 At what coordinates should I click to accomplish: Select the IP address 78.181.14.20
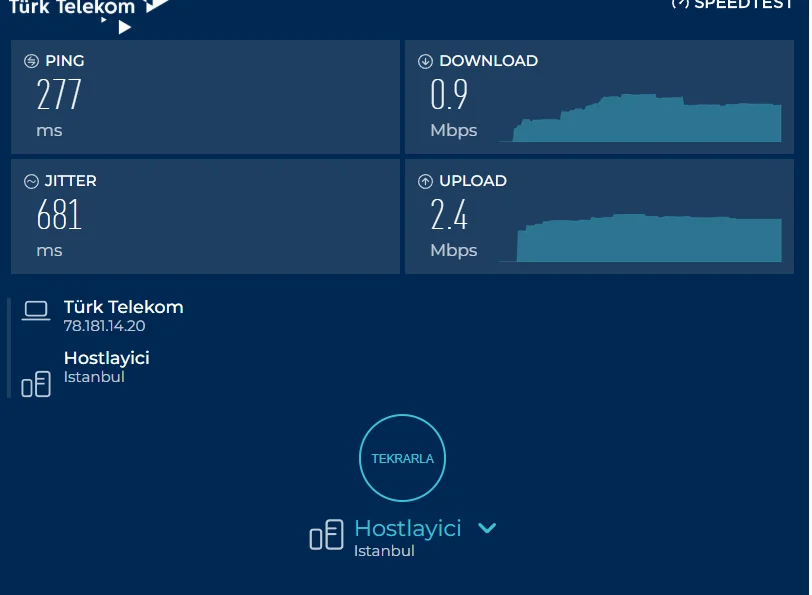pos(104,326)
